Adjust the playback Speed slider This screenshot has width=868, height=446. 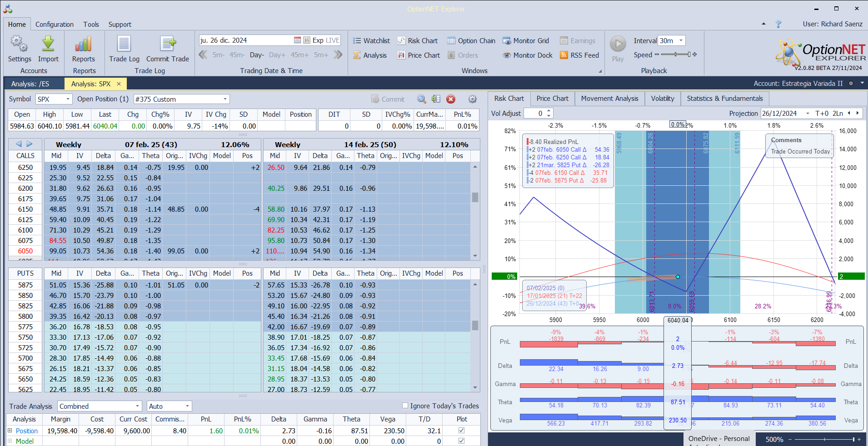click(x=676, y=55)
